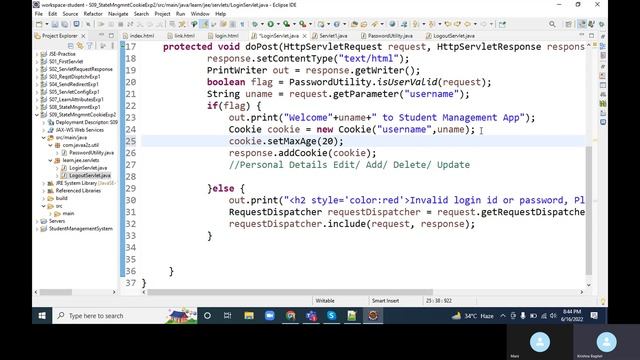Maximize the Project Explorer view

(x=111, y=36)
